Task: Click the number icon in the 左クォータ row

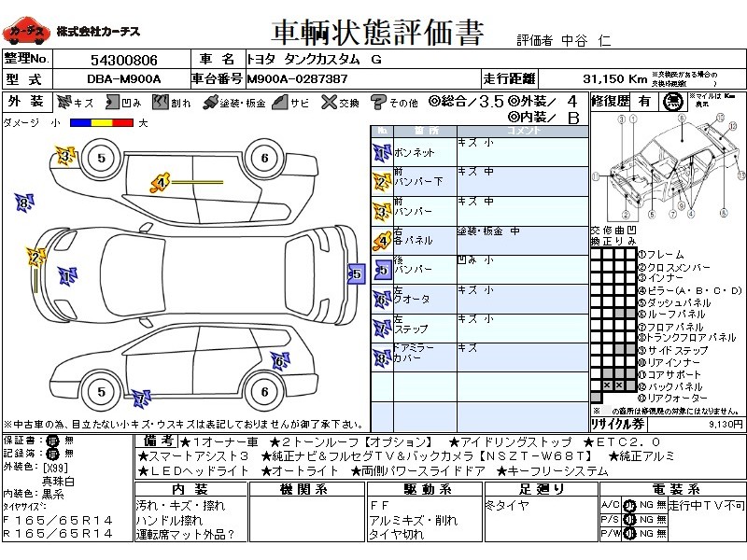Action: click(382, 300)
